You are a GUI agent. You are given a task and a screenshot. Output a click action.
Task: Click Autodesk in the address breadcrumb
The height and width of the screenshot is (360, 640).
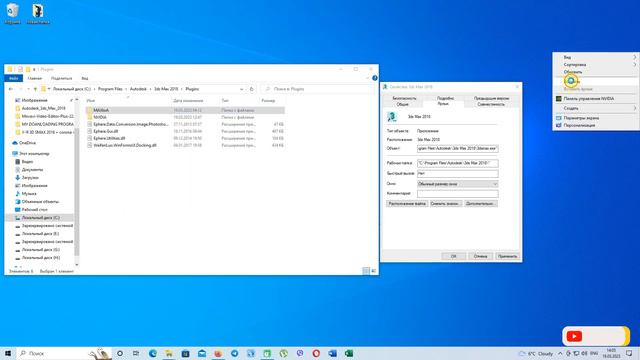click(x=138, y=89)
